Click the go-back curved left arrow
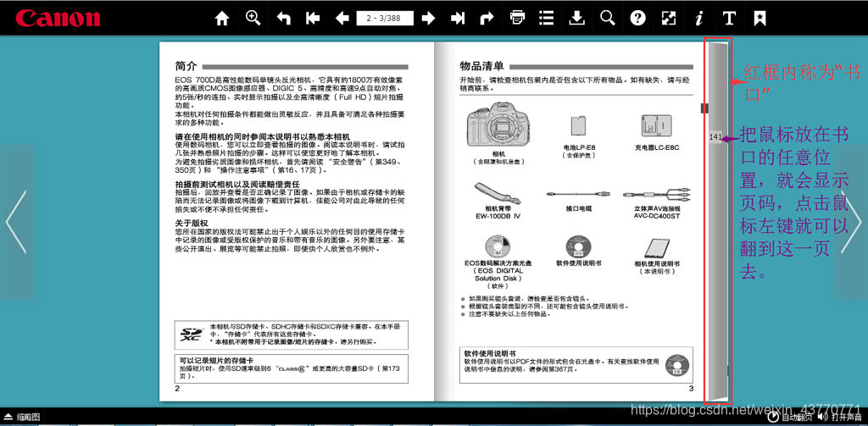 (x=283, y=19)
